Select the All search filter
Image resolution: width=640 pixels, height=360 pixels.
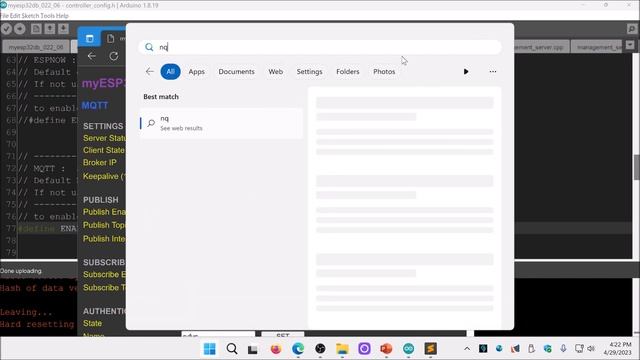click(x=170, y=71)
